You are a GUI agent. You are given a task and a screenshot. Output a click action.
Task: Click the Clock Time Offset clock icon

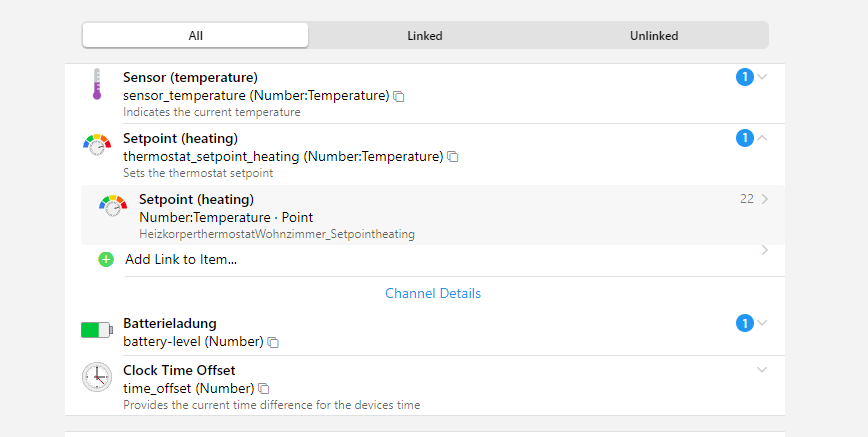click(97, 377)
